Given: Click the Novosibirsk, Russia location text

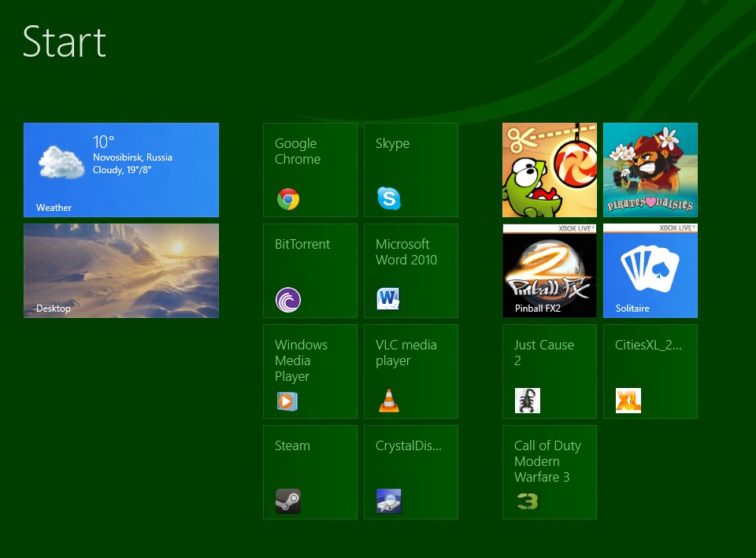Looking at the screenshot, I should [132, 157].
